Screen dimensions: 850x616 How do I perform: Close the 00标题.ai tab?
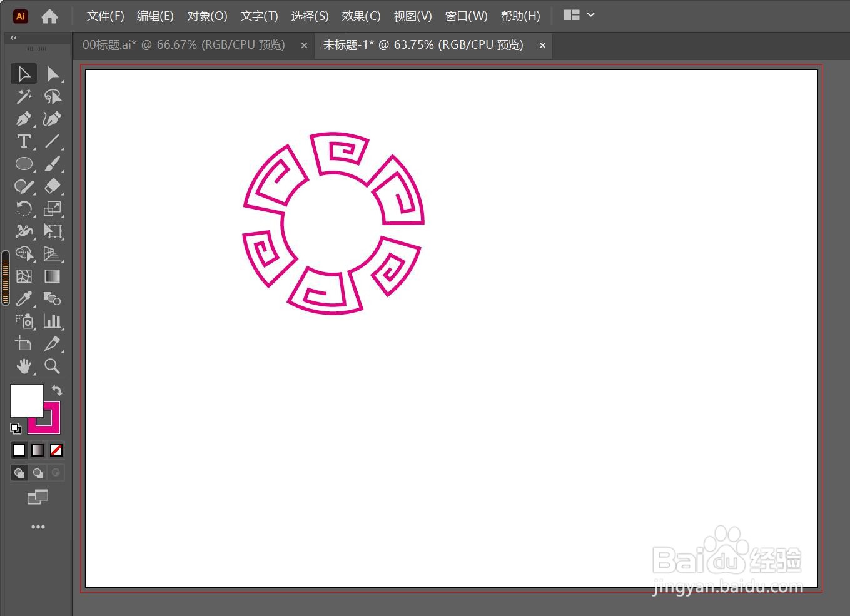point(304,46)
